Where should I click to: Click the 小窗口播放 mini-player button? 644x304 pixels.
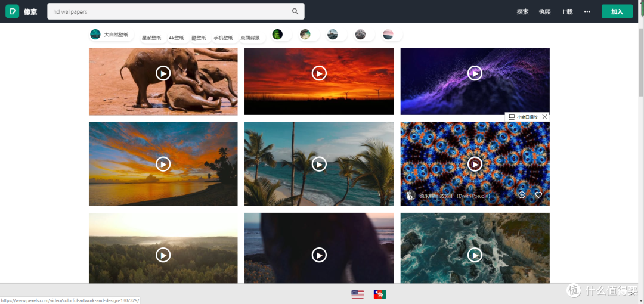pyautogui.click(x=523, y=117)
